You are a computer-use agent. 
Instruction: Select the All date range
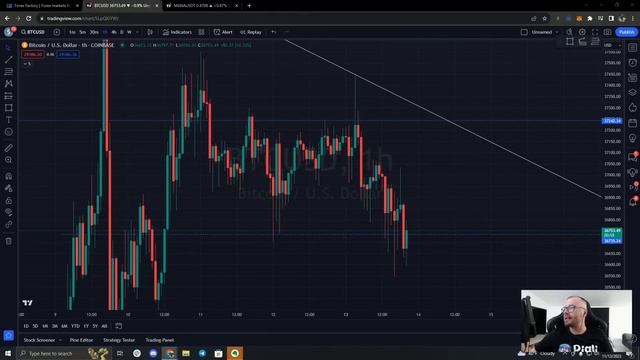104,326
